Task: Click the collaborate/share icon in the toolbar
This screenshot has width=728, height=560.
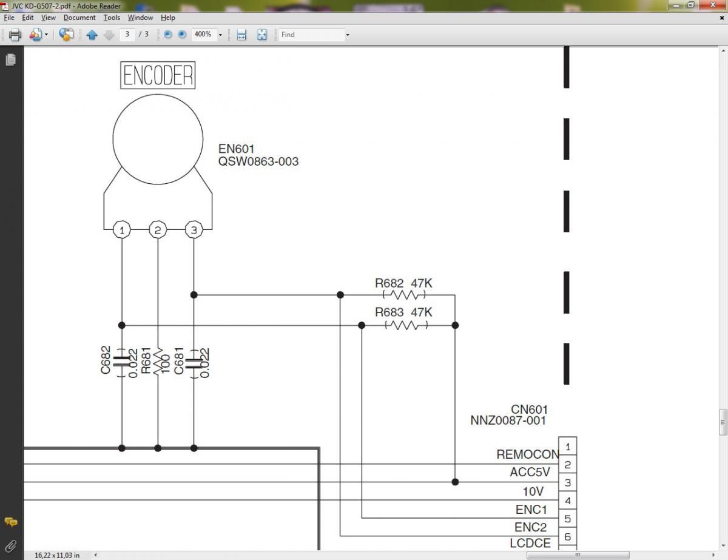Action: click(x=66, y=35)
